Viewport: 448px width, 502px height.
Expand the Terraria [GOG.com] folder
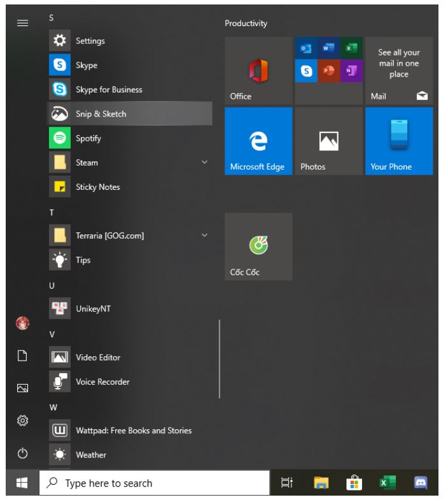[x=204, y=235]
